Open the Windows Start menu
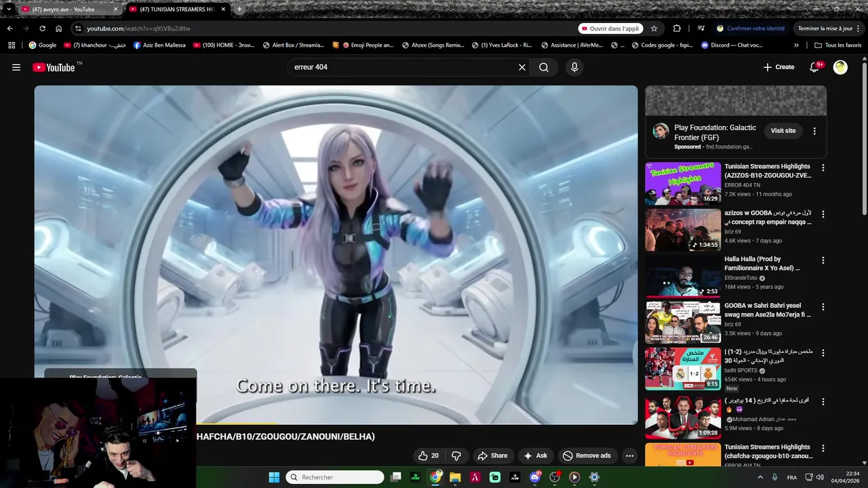Screen dimensions: 868x488 tap(274, 477)
